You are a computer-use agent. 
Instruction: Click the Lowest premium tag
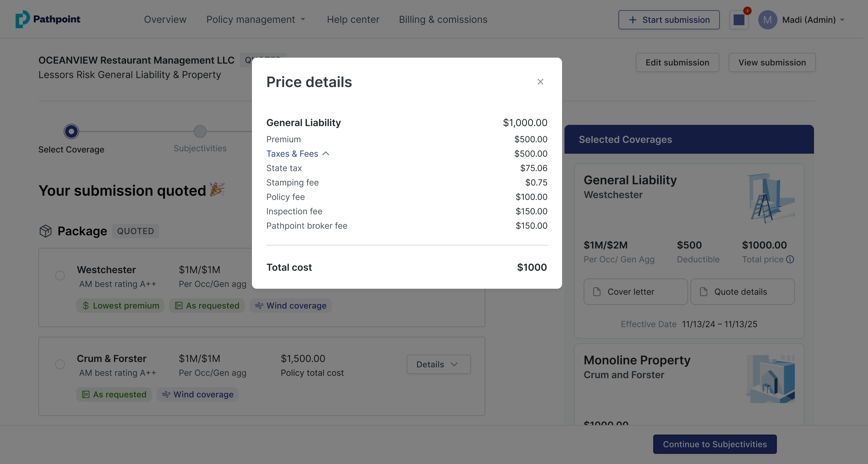pos(120,306)
